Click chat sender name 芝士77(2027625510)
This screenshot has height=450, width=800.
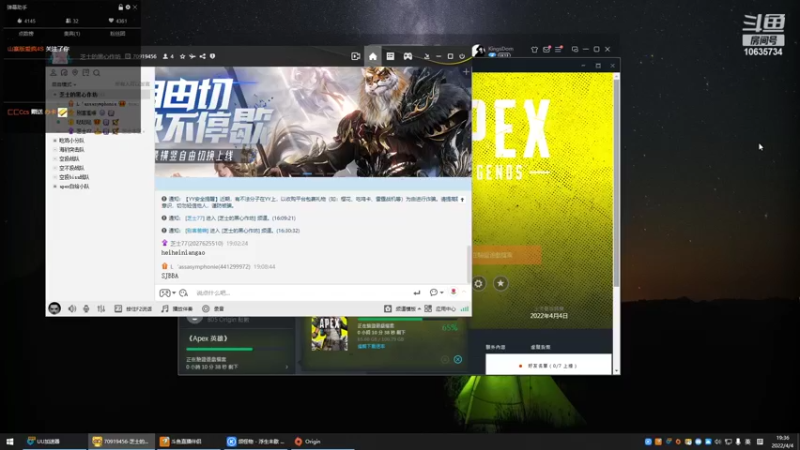(196, 243)
